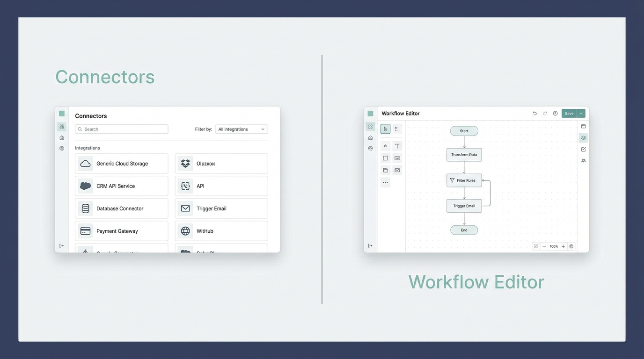Select the Filter Rules node
644x359 pixels.
(464, 180)
